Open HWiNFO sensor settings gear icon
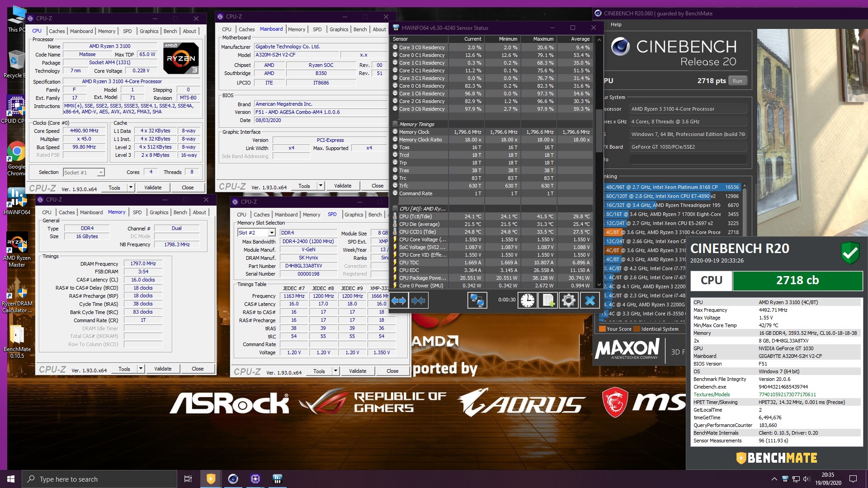This screenshot has width=868, height=488. click(569, 300)
